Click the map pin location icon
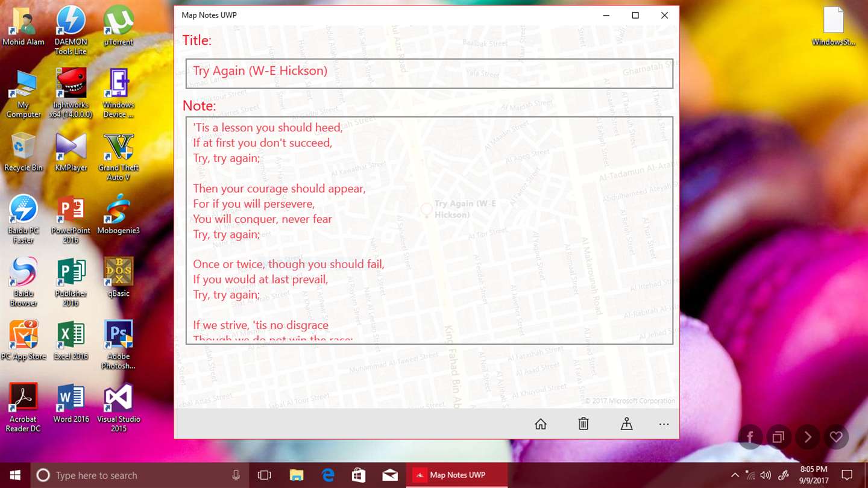 click(x=627, y=424)
